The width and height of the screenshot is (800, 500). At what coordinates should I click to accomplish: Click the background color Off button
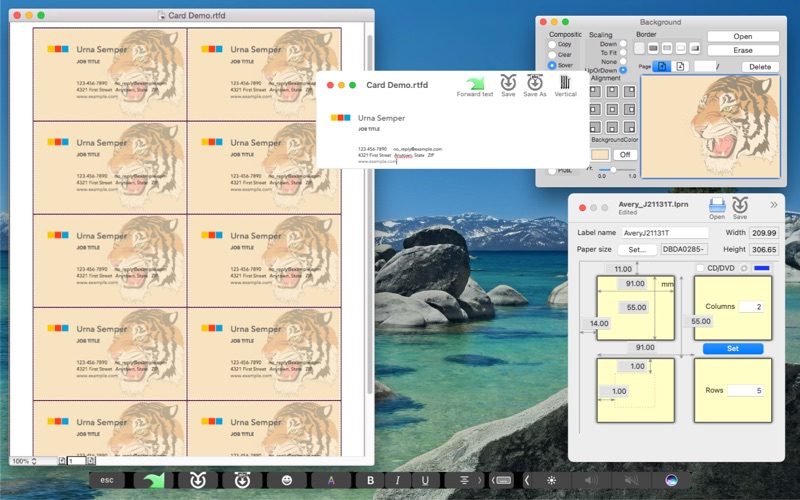click(x=625, y=155)
